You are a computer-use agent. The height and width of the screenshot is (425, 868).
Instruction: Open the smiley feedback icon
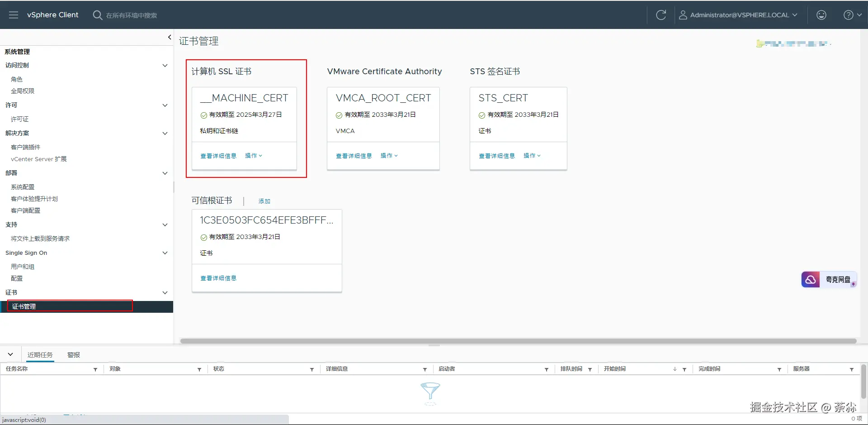click(x=821, y=15)
